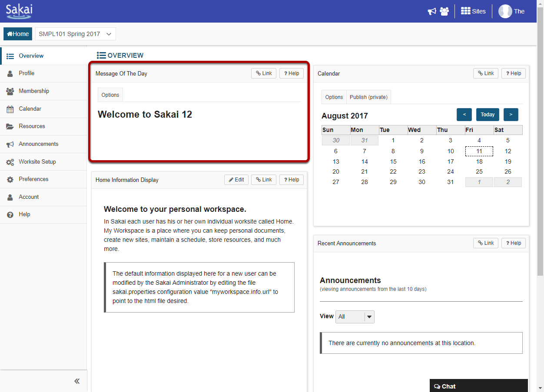Select Overview in the sidebar
Screen dimensions: 544x392
pyautogui.click(x=43, y=56)
